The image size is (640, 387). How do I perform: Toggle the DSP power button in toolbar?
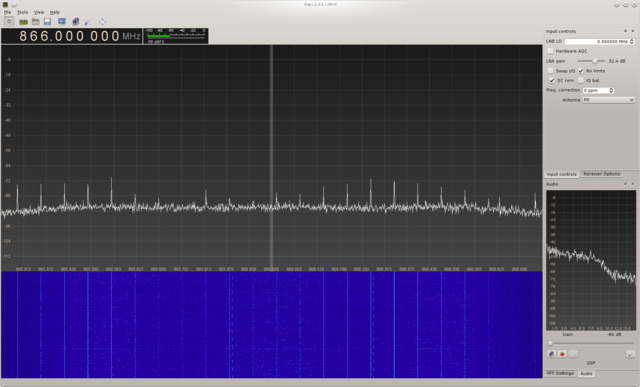click(9, 22)
